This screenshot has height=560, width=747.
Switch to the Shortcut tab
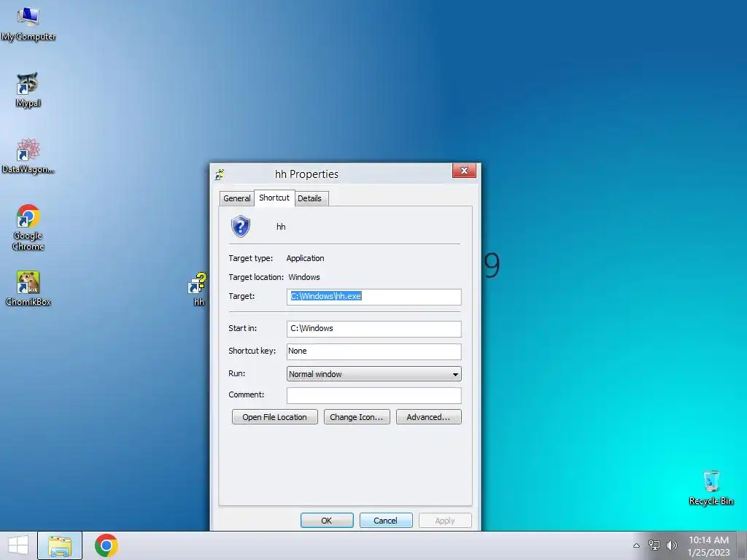[274, 198]
